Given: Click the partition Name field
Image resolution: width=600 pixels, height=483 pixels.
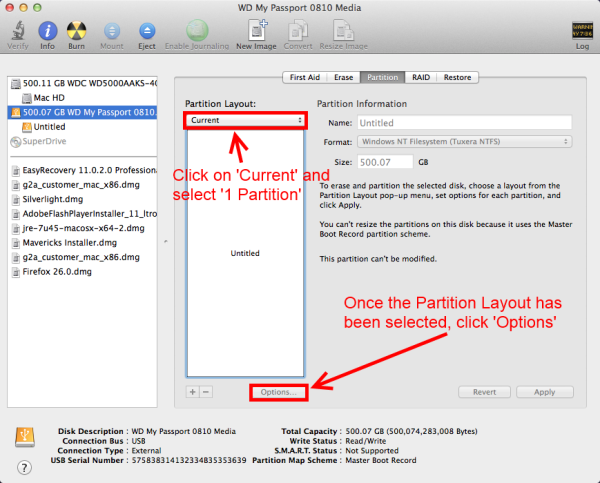Looking at the screenshot, I should (465, 123).
